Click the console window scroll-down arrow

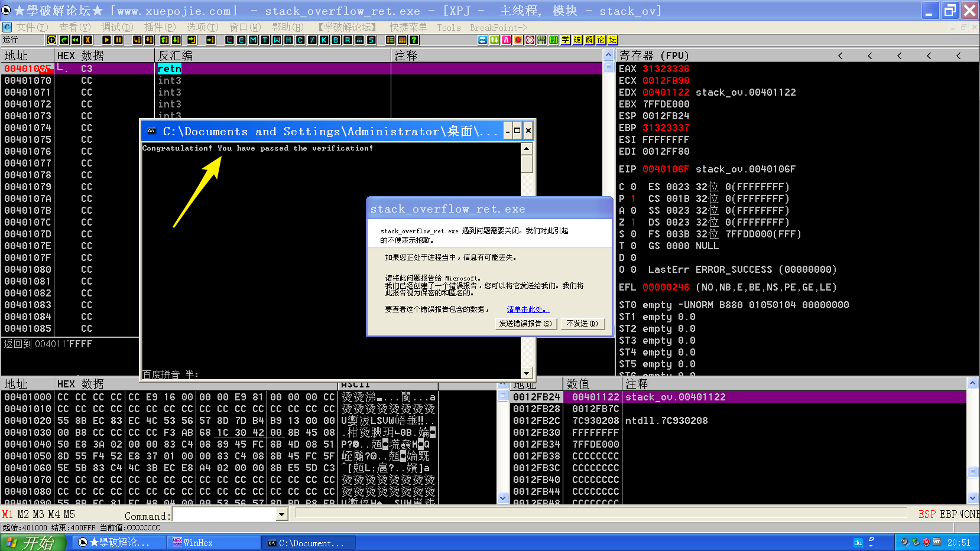pyautogui.click(x=527, y=373)
